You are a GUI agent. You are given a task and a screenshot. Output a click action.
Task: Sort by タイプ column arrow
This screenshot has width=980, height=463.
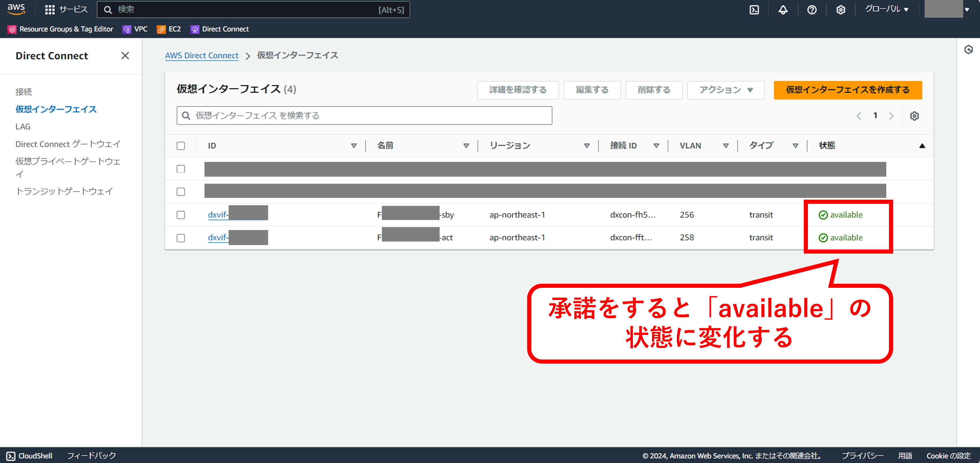795,145
